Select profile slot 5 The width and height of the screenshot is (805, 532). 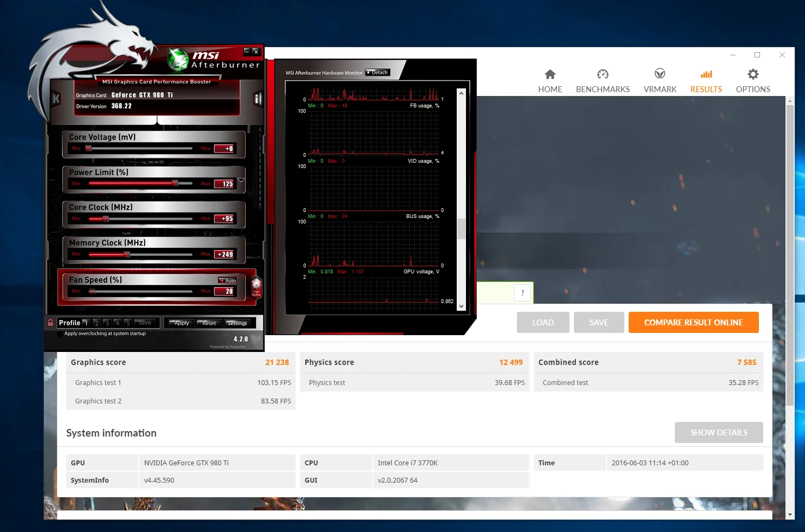127,323
